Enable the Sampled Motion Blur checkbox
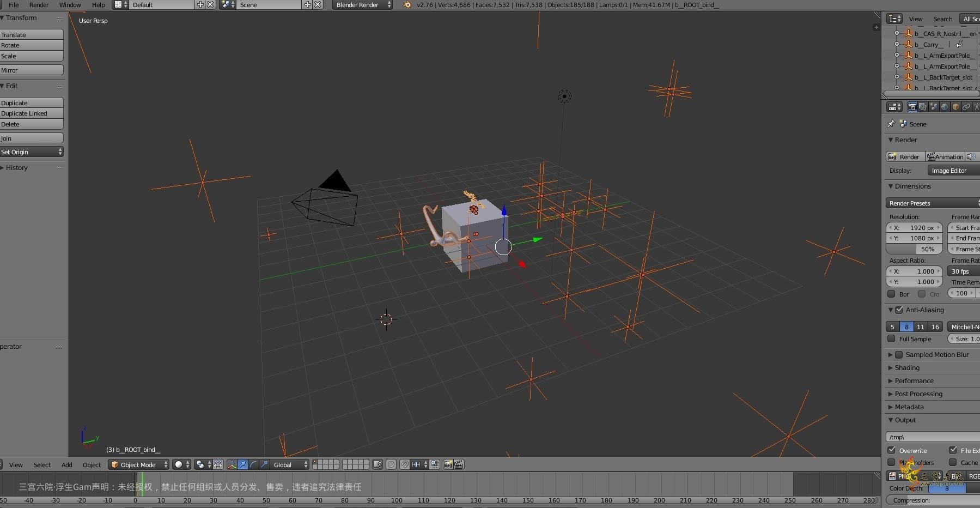Viewport: 980px width, 508px height. pyautogui.click(x=899, y=354)
